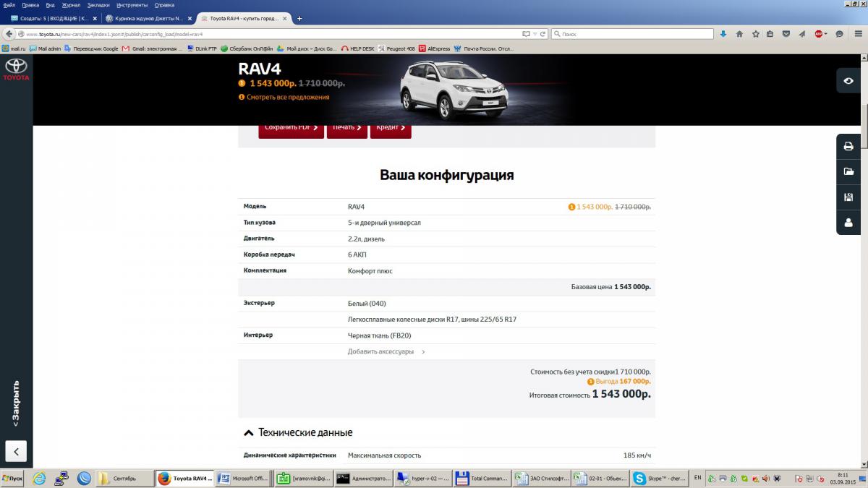
Task: Open the Internet Explorer taskbar icon
Action: click(x=38, y=478)
